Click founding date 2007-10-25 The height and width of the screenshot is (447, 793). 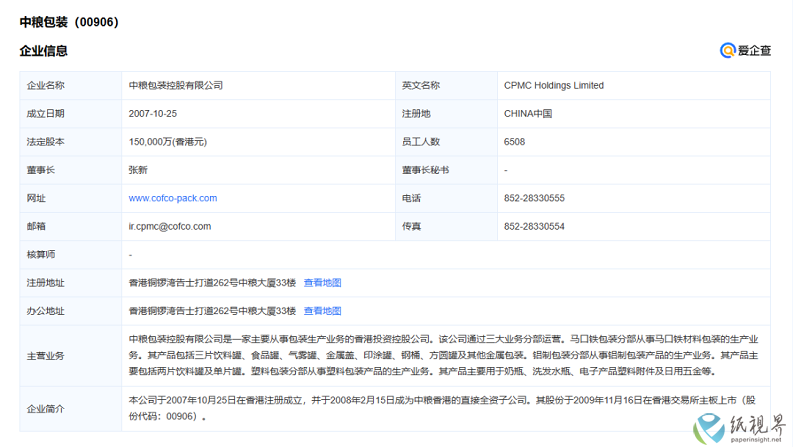(x=153, y=114)
